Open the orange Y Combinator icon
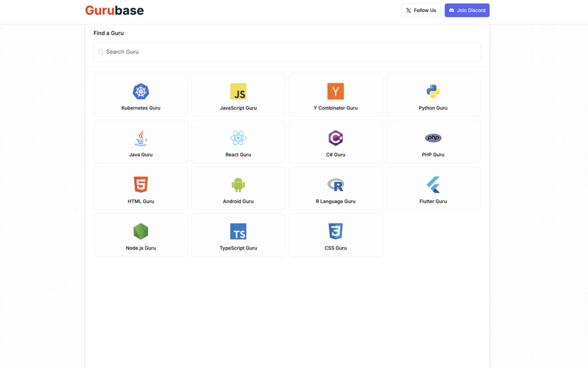This screenshot has height=368, width=588. [x=335, y=91]
